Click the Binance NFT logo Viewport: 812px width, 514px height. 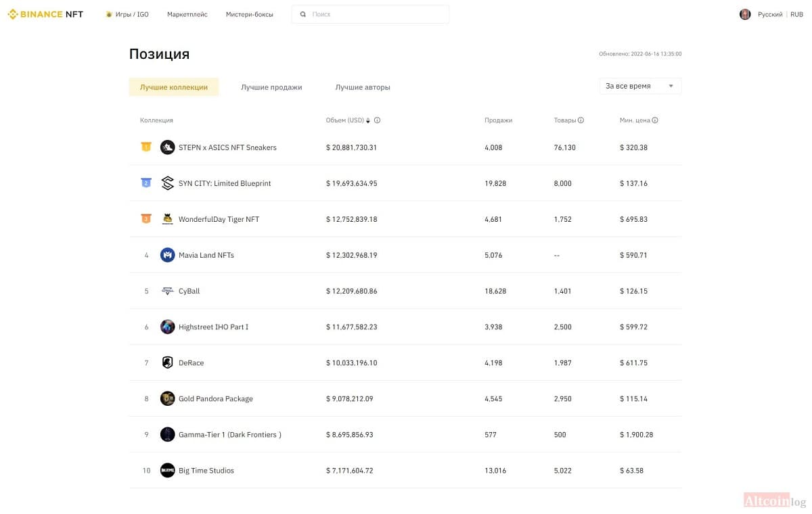click(x=45, y=14)
